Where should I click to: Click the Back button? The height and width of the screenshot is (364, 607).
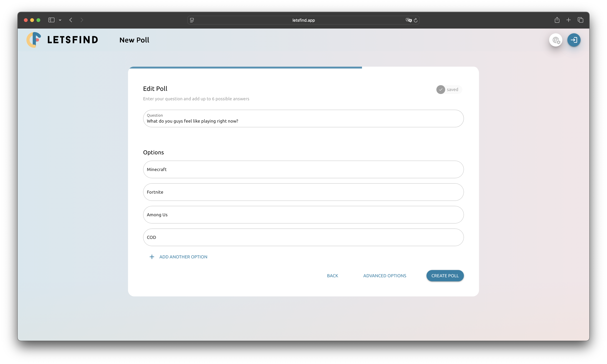pos(332,276)
